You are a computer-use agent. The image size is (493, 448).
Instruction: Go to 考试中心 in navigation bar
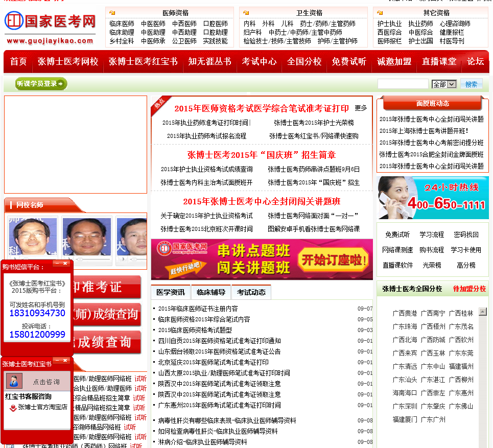259,61
